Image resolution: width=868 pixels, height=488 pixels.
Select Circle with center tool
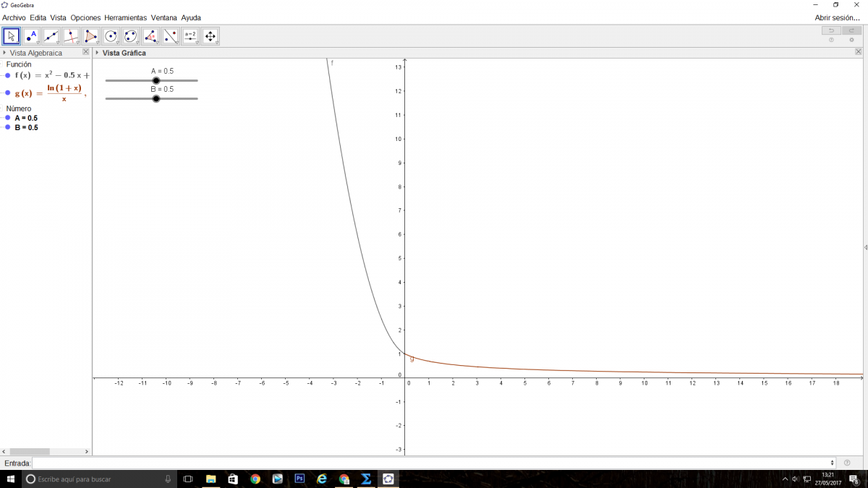(x=111, y=36)
